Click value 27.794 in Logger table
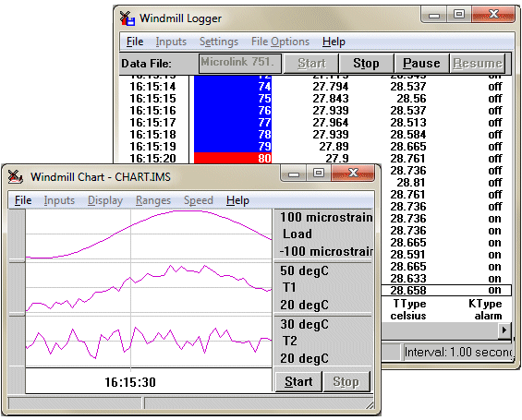The height and width of the screenshot is (420, 522). (x=331, y=87)
